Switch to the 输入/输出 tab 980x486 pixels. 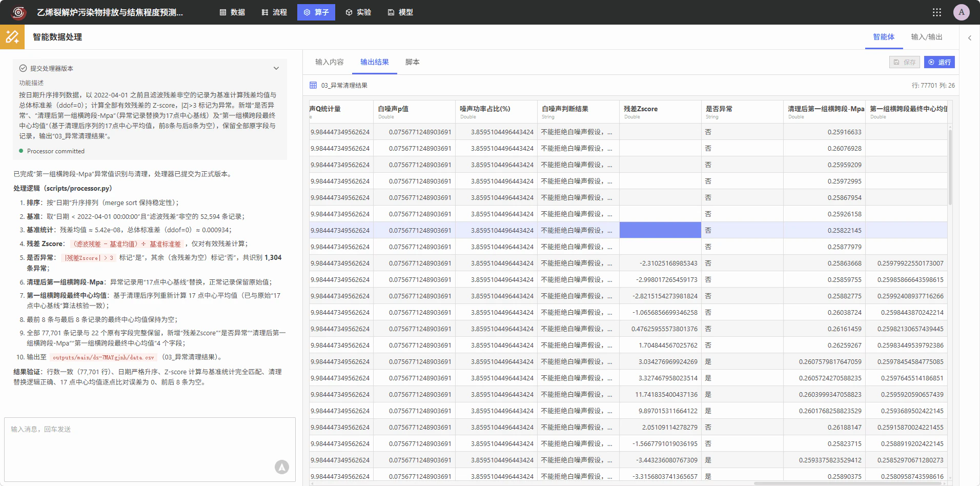point(927,37)
